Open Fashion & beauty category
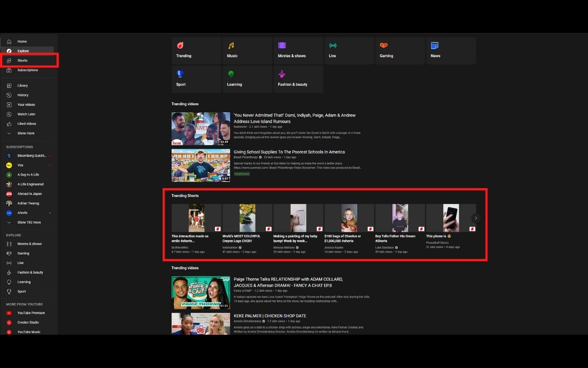The height and width of the screenshot is (368, 588). 282,74
